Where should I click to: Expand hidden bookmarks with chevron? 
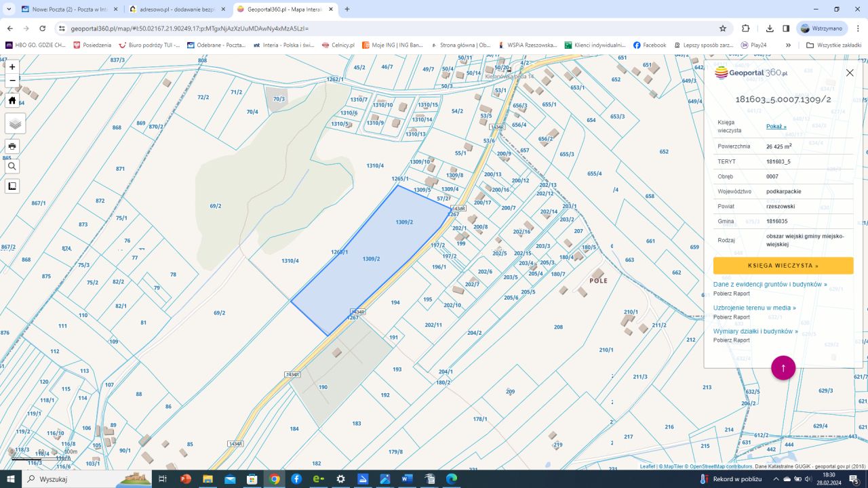(x=788, y=45)
